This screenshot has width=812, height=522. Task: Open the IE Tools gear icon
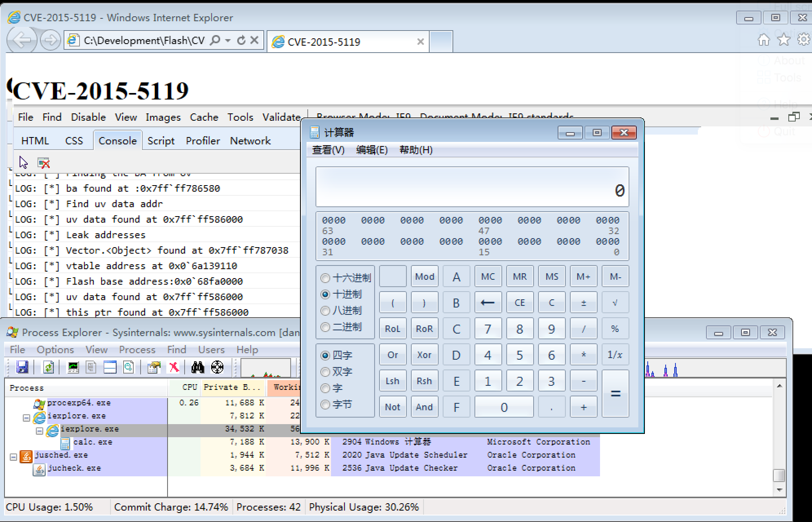804,40
